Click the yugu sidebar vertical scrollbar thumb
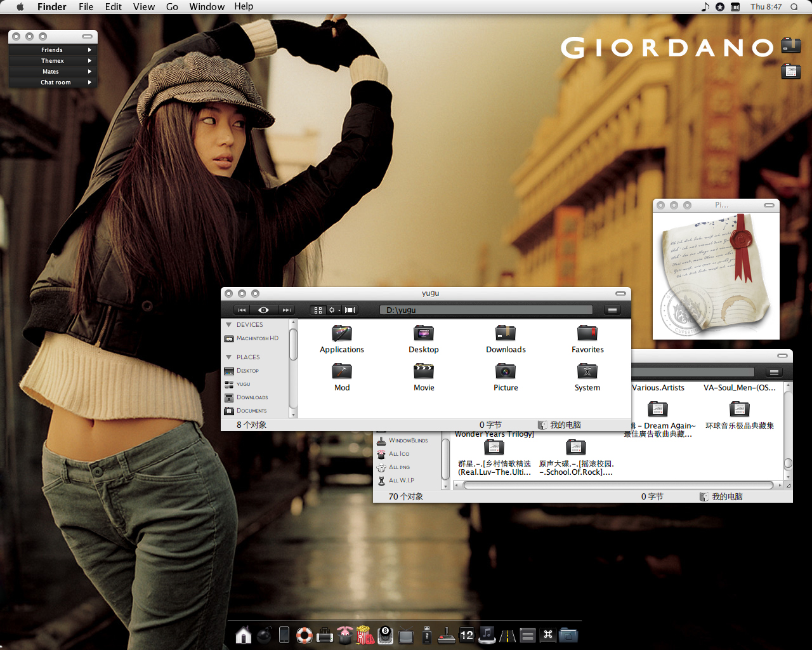The height and width of the screenshot is (650, 812). pyautogui.click(x=293, y=345)
